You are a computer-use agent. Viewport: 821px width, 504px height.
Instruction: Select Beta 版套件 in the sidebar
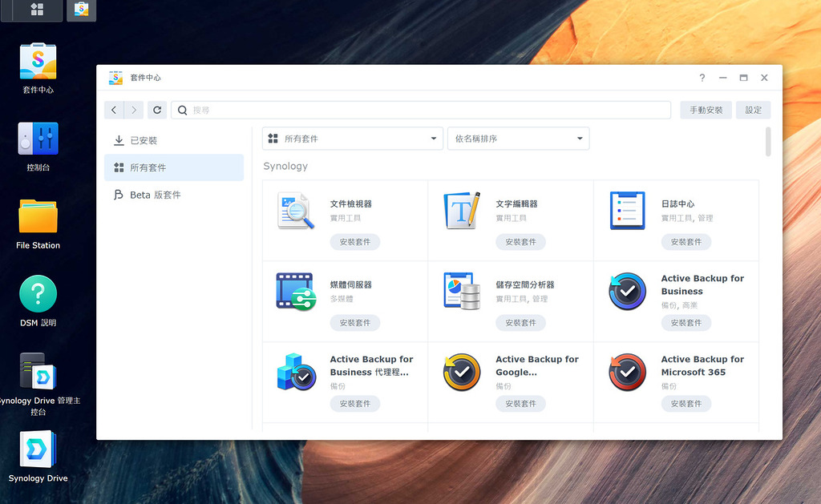(x=174, y=195)
